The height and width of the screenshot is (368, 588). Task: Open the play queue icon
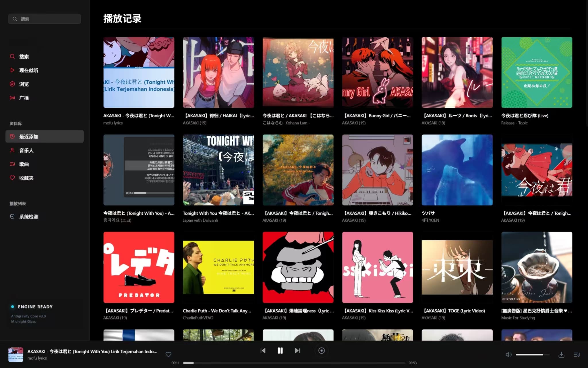click(x=577, y=354)
